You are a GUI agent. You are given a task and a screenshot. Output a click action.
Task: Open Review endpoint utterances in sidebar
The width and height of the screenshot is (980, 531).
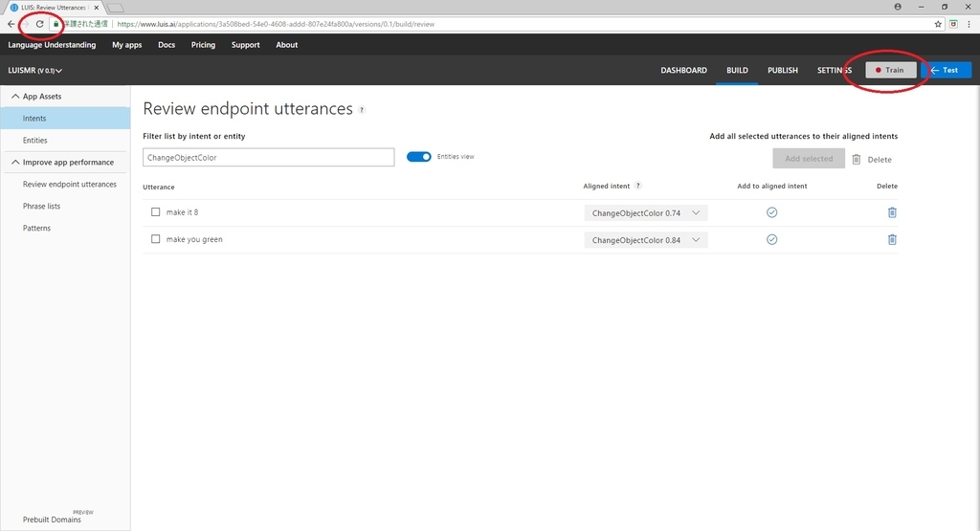coord(69,185)
